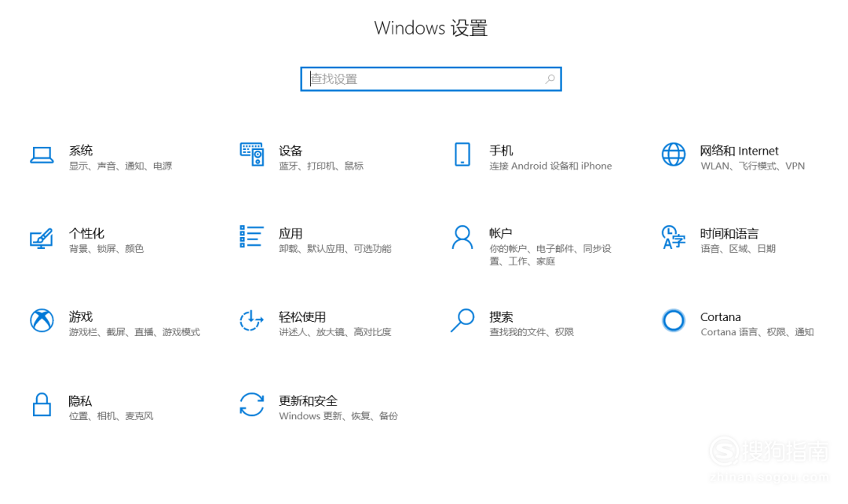
Task: Open the 系统 laptop icon
Action: (x=42, y=155)
